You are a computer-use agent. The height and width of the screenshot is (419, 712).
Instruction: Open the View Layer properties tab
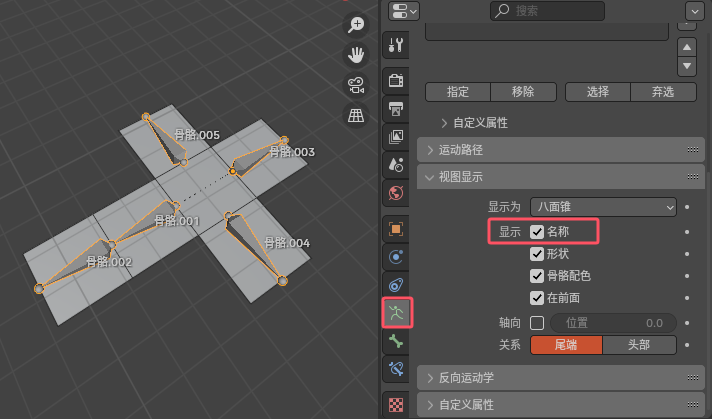[x=396, y=137]
